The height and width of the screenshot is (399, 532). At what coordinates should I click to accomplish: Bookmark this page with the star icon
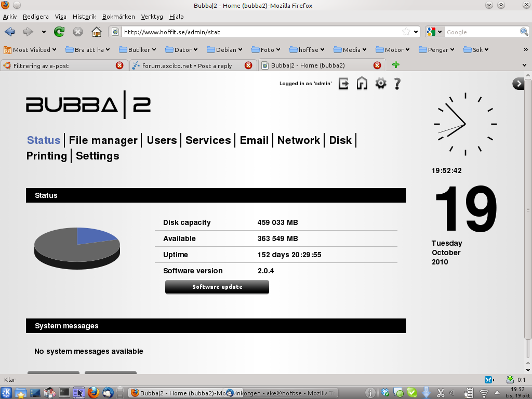tap(406, 32)
